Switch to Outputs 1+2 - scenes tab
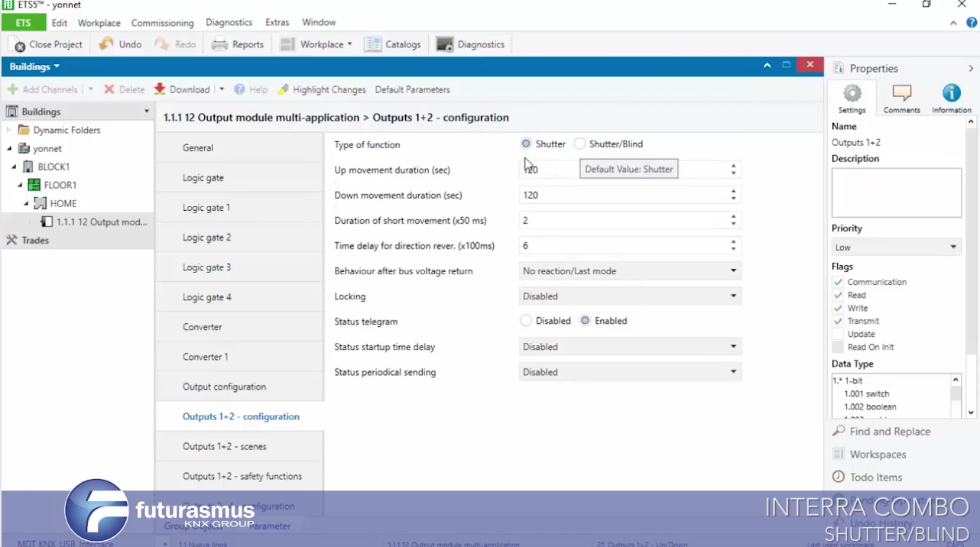Viewport: 980px width, 547px height. (225, 446)
